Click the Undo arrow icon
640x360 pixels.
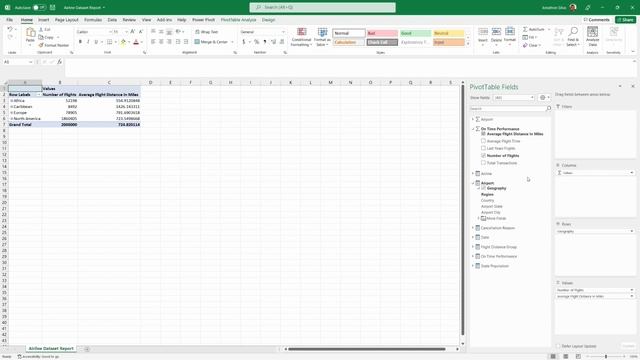click(x=9, y=29)
